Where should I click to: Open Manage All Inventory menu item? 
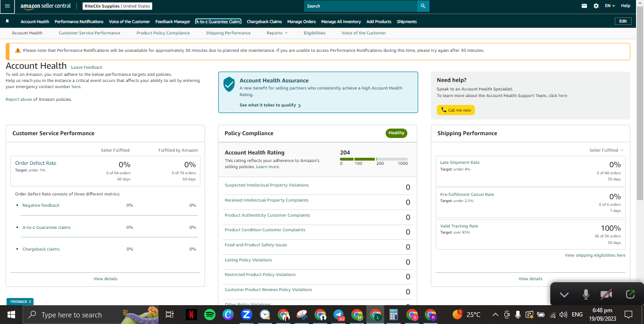(341, 22)
